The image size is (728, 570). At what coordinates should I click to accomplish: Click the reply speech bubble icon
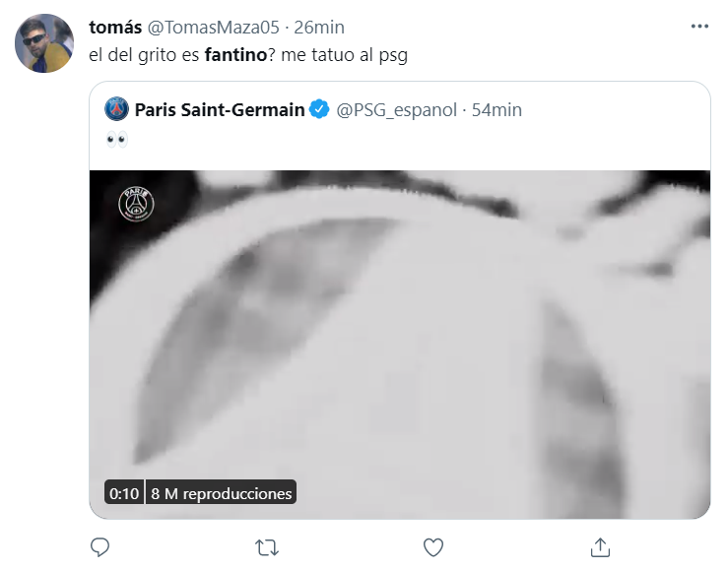click(99, 546)
